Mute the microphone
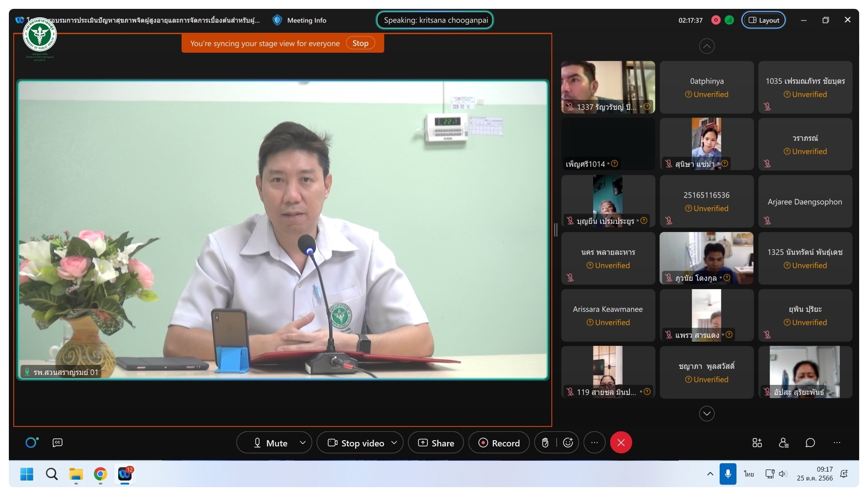This screenshot has width=868, height=496. [270, 442]
